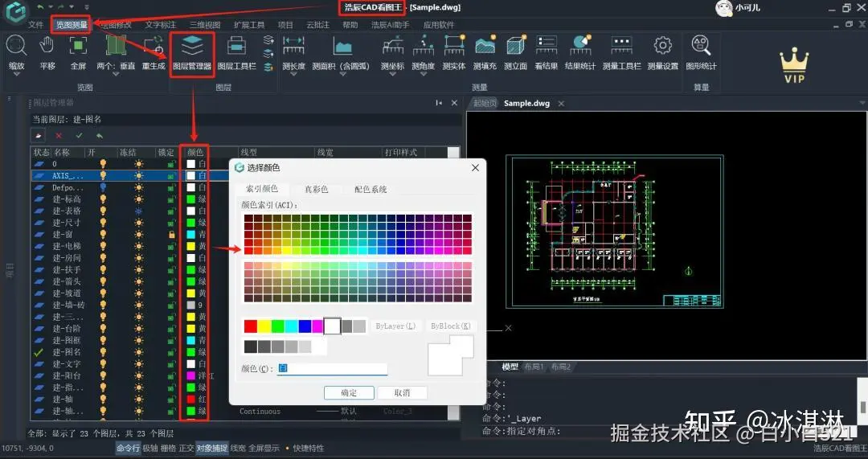Switch to 布局1 layout tab
Screen dimensions: 868x459
click(534, 367)
